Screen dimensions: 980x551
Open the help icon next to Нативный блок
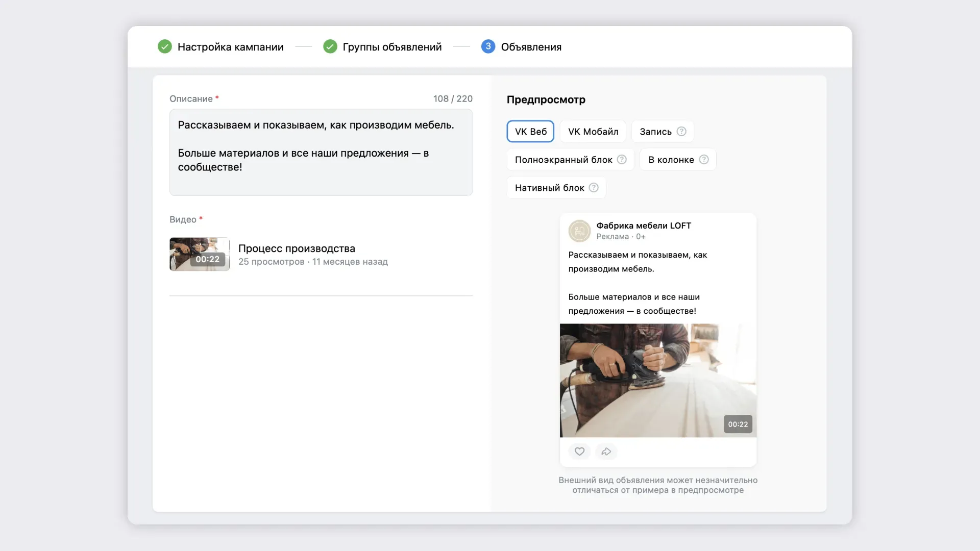coord(594,188)
